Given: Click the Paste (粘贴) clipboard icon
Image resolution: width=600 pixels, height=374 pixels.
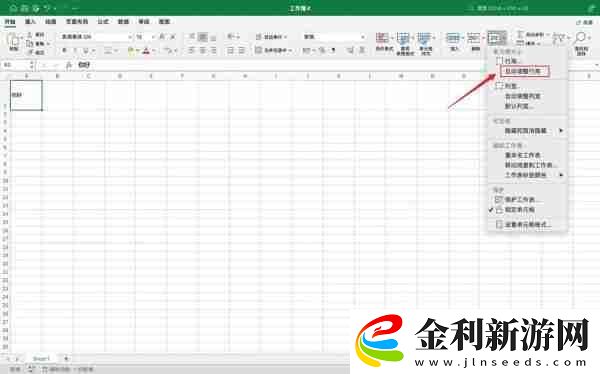Looking at the screenshot, I should point(14,40).
